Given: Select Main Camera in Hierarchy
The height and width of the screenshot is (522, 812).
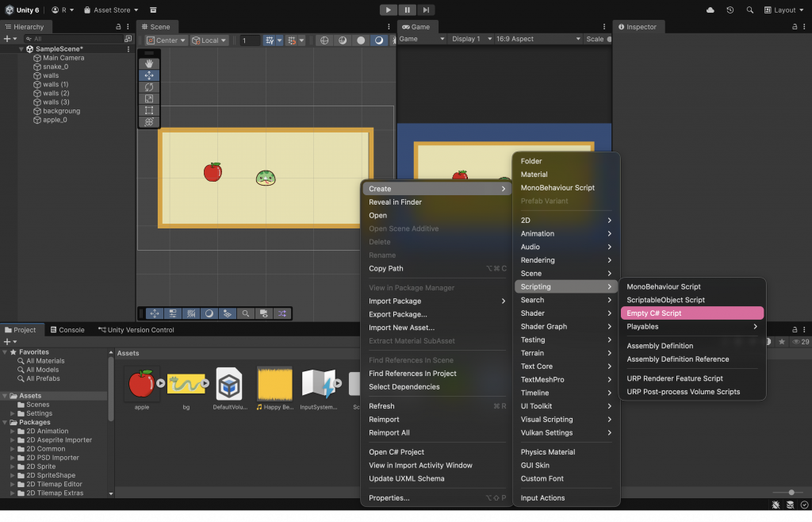Looking at the screenshot, I should (x=63, y=58).
